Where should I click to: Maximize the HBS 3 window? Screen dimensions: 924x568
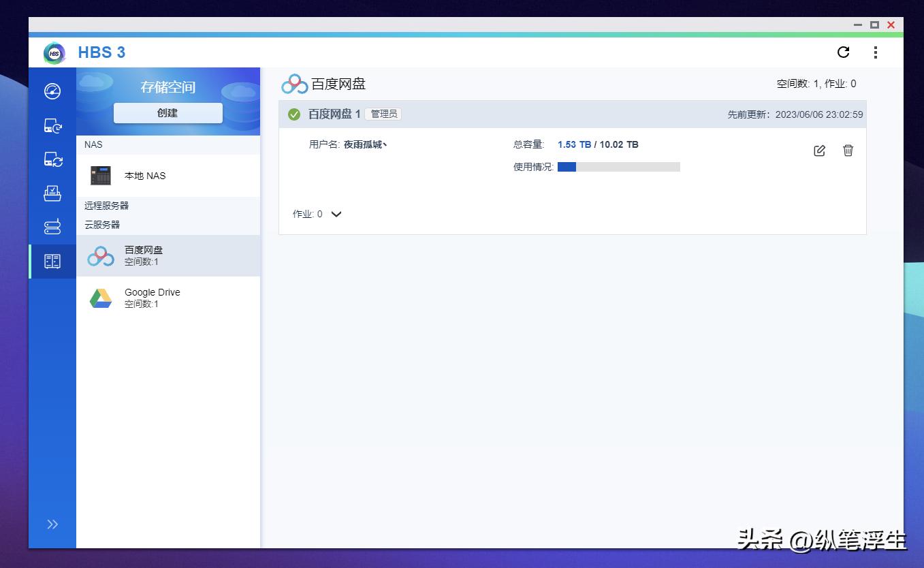tap(875, 25)
